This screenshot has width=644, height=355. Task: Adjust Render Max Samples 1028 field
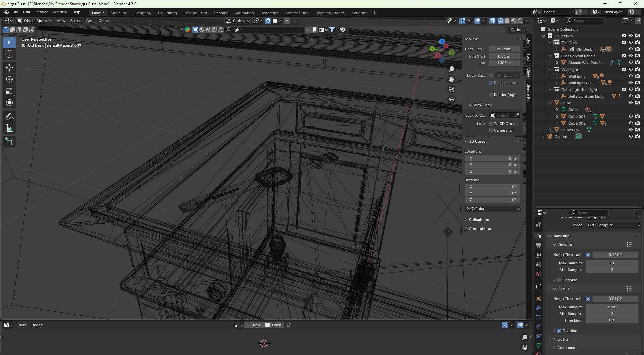pos(612,307)
